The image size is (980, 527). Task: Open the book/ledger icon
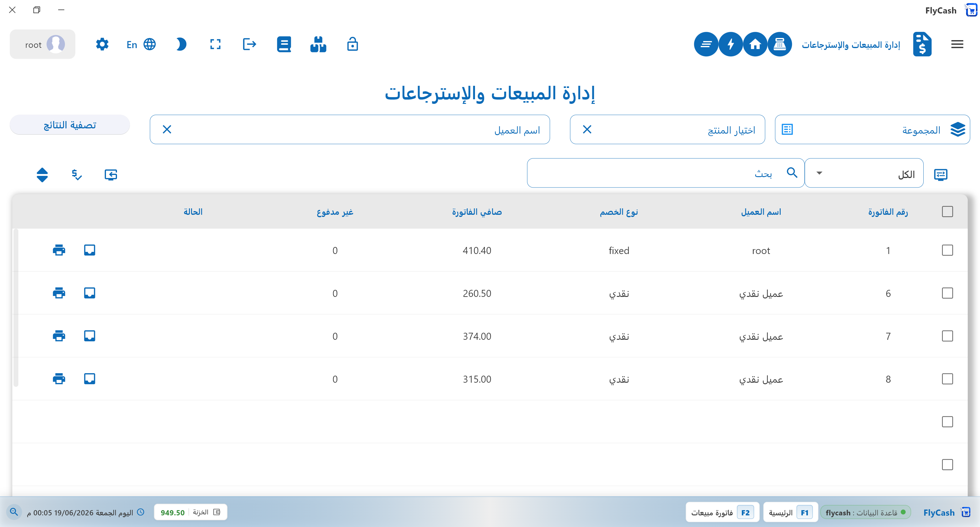[x=284, y=44]
